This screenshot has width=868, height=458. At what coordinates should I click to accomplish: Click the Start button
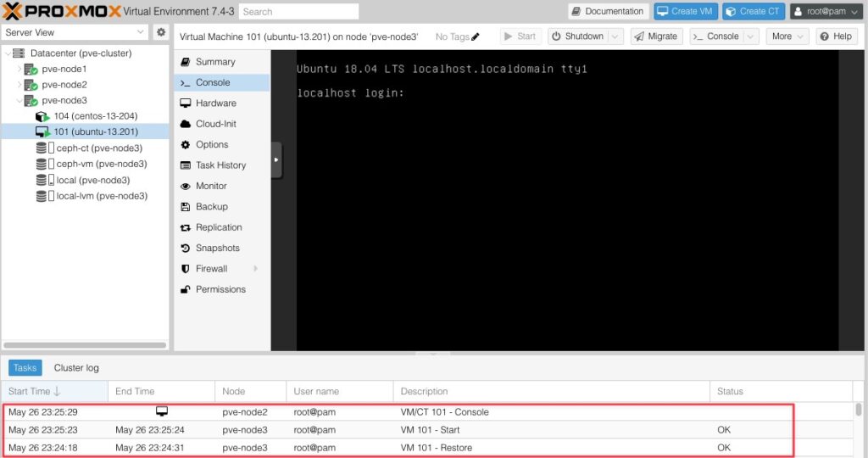coord(520,36)
